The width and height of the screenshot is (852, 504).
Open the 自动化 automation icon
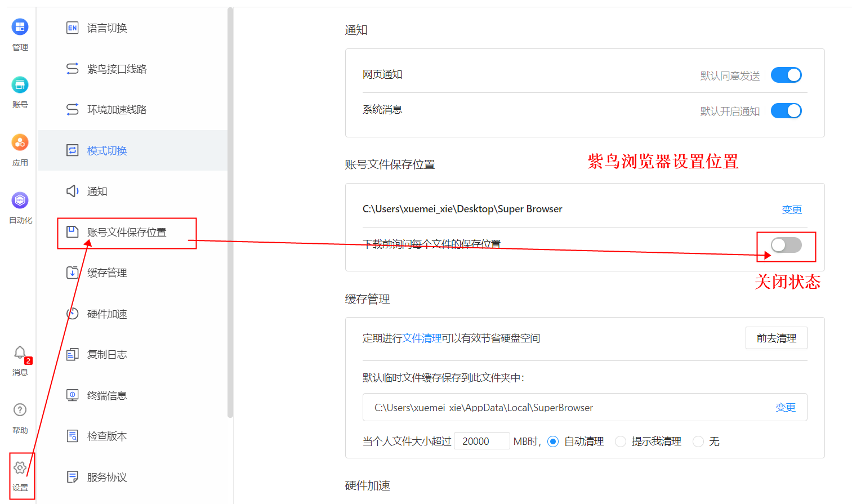20,200
